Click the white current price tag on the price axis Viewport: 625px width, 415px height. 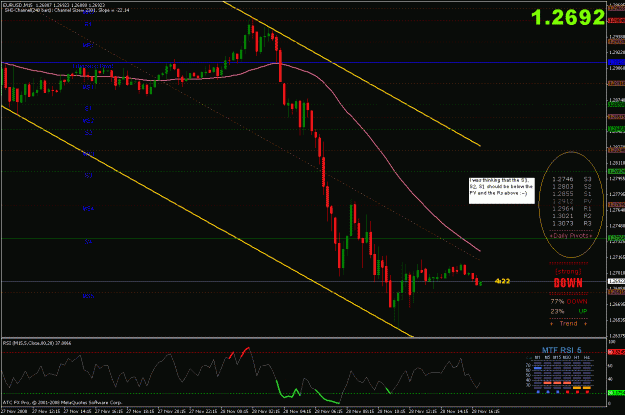616,281
